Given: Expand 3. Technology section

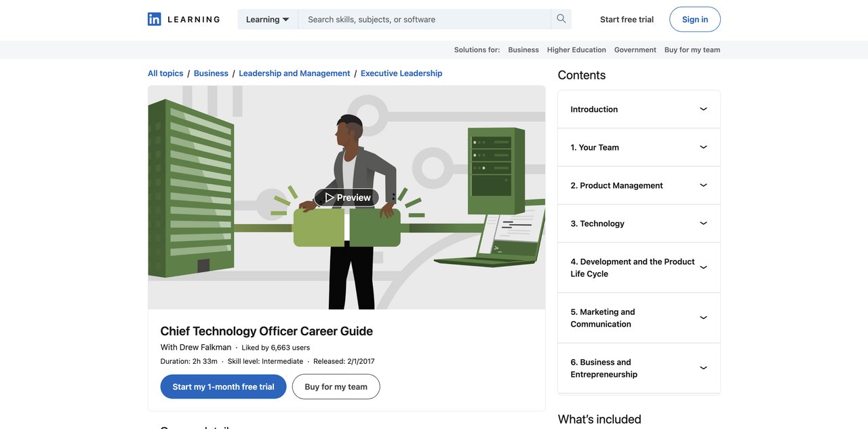Looking at the screenshot, I should [639, 223].
